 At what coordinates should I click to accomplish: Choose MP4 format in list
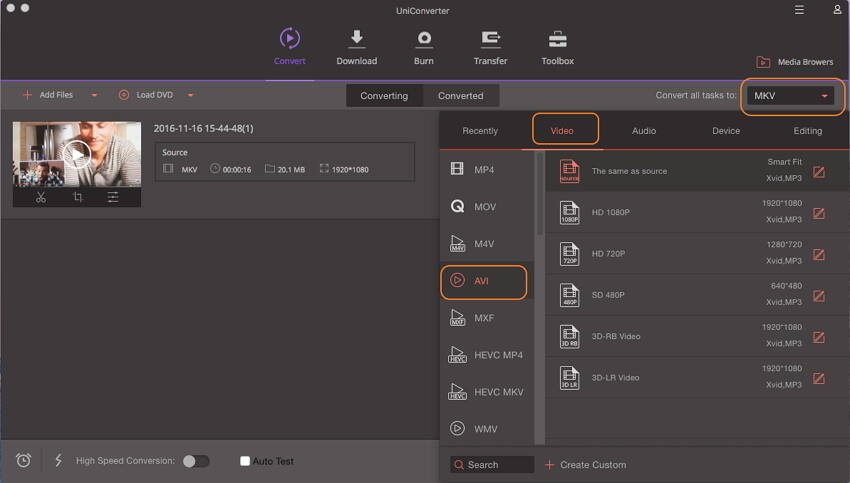(487, 170)
